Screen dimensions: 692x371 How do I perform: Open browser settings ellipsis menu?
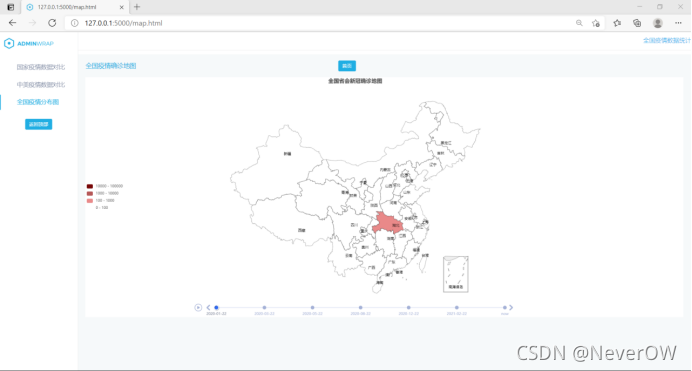[678, 23]
